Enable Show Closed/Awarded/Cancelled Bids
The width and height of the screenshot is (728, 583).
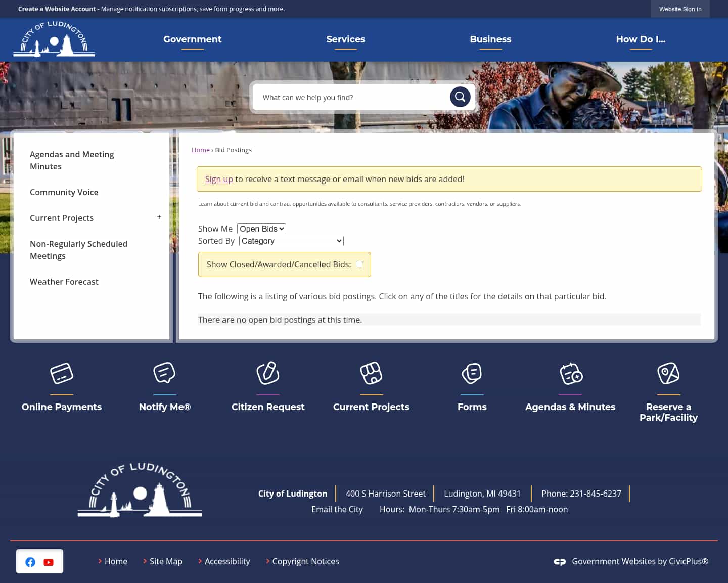click(359, 264)
